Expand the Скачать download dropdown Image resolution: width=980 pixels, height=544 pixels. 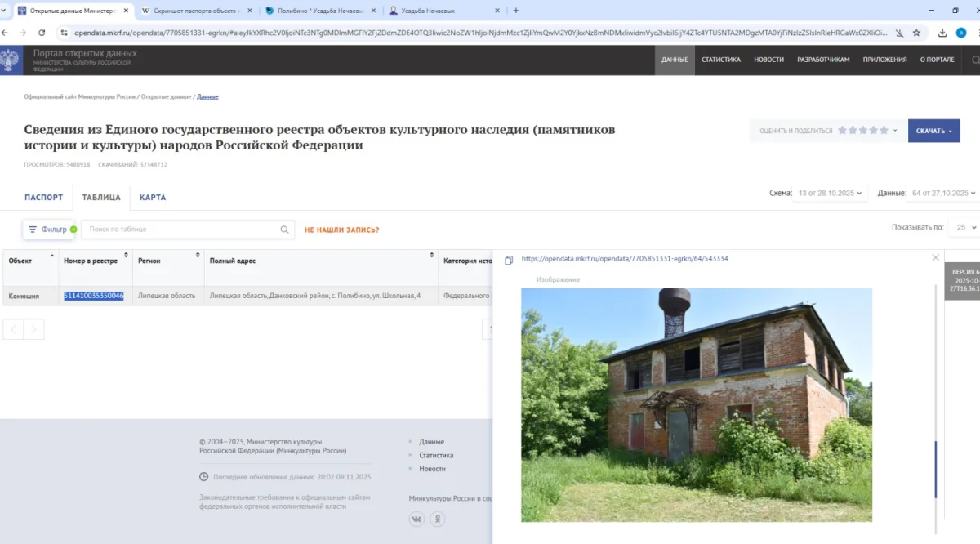pos(933,131)
